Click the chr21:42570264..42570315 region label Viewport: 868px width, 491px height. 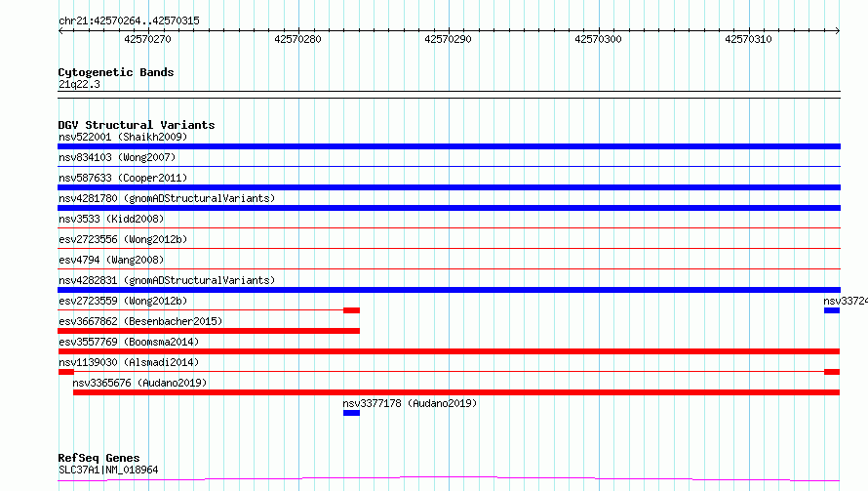tap(129, 20)
